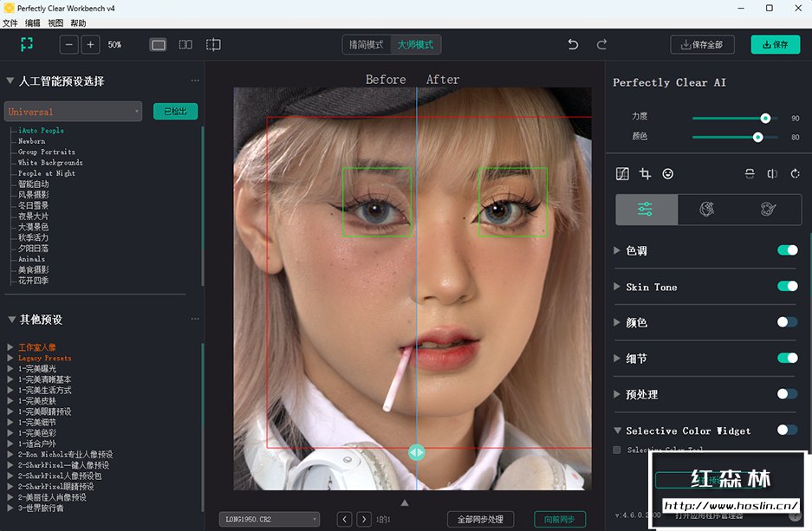Toggle the 色调 switch
Viewport: 812px width, 531px height.
click(787, 250)
